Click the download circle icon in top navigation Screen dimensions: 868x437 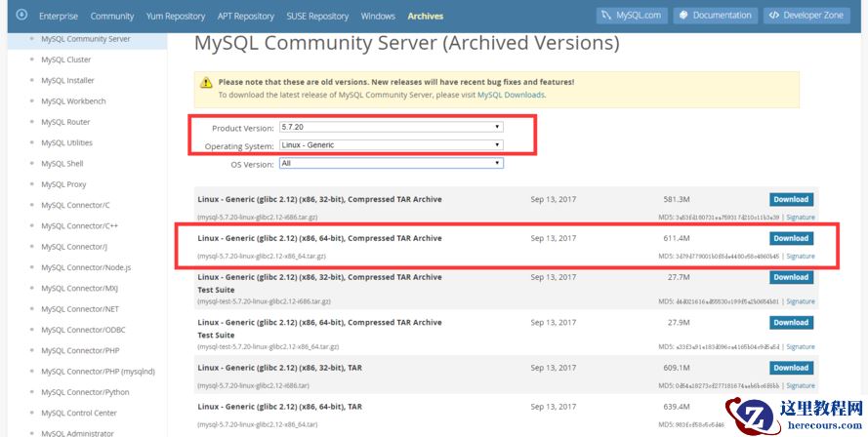(x=21, y=15)
